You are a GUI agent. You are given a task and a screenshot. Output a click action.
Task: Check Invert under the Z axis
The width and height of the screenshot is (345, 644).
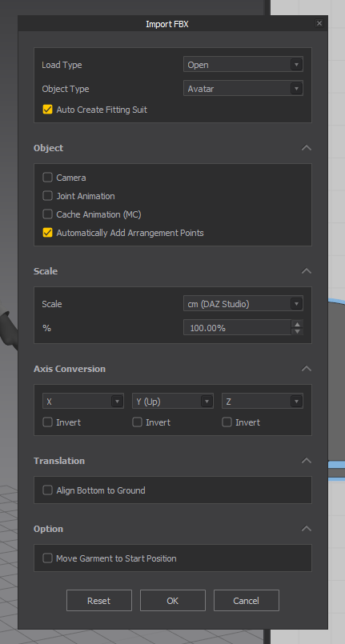point(227,422)
